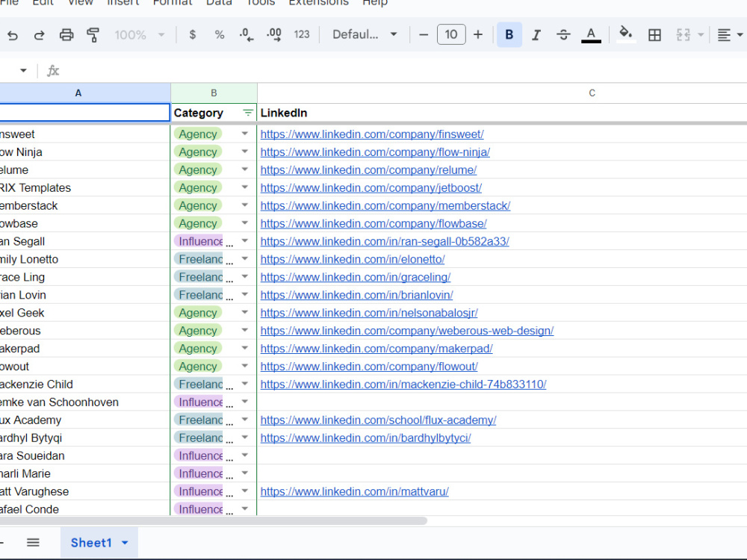Open category dropdown for Ran Segall row
The height and width of the screenshot is (560, 747).
pyautogui.click(x=245, y=241)
